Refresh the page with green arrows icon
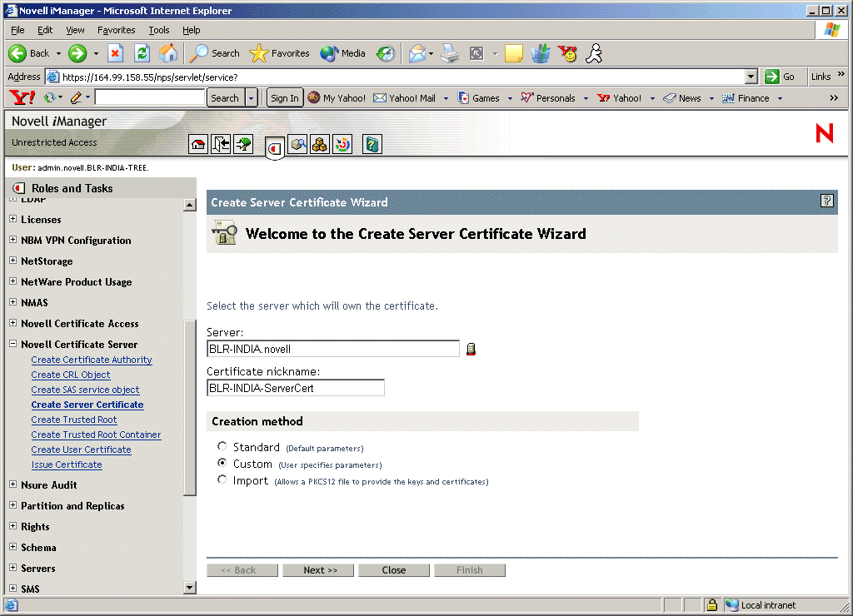This screenshot has width=853, height=616. tap(142, 53)
